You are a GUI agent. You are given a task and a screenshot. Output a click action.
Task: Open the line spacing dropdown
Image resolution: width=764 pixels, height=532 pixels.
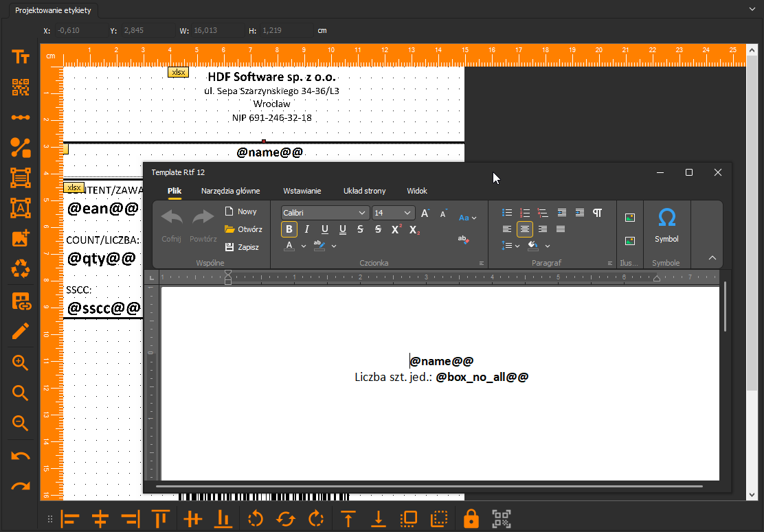[x=510, y=246]
